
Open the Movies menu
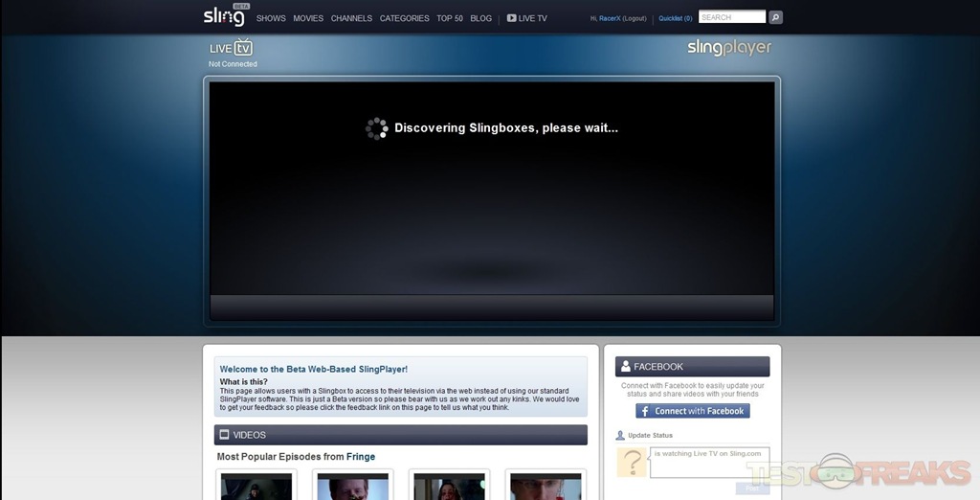coord(308,18)
